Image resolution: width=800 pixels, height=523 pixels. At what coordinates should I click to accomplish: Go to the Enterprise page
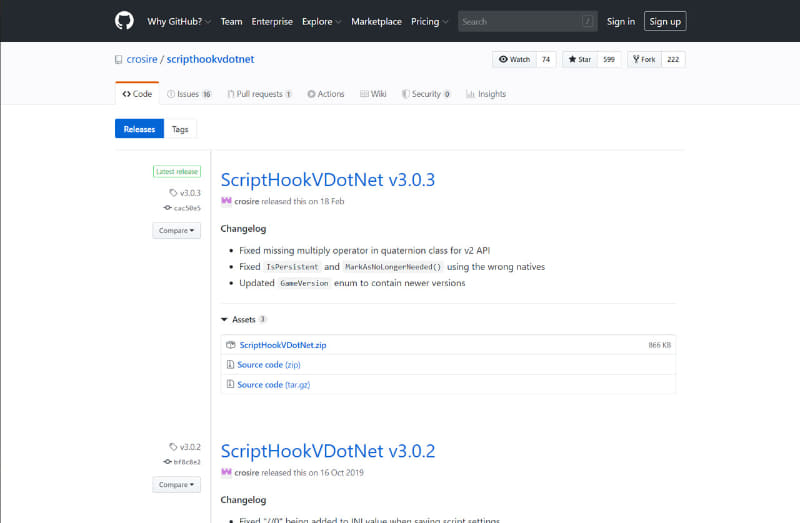click(272, 21)
